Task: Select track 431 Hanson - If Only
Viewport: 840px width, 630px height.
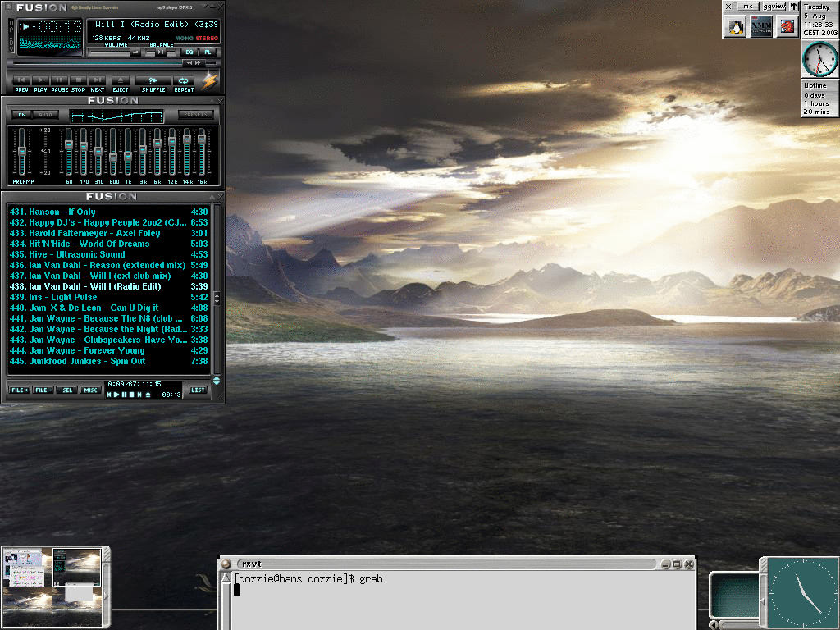Action: tap(109, 212)
